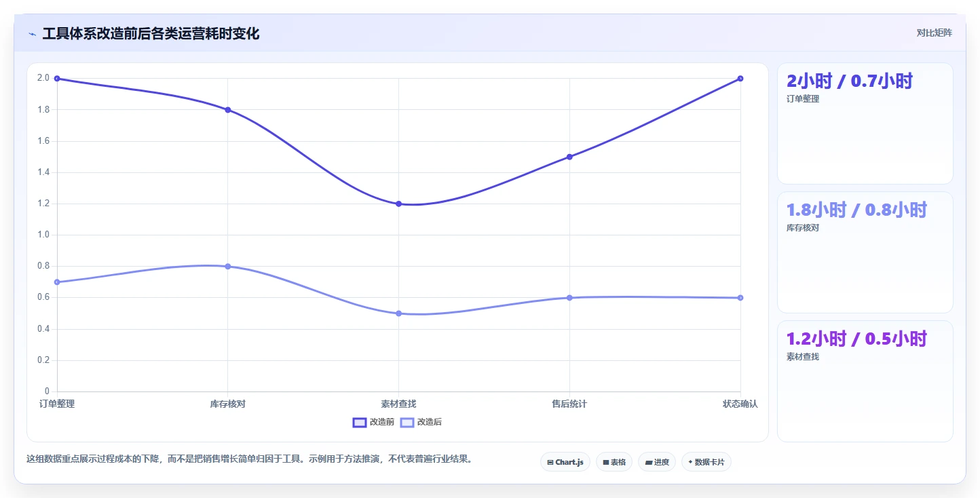Click the 改造后 data point at 状态确认
This screenshot has height=498, width=980.
740,298
